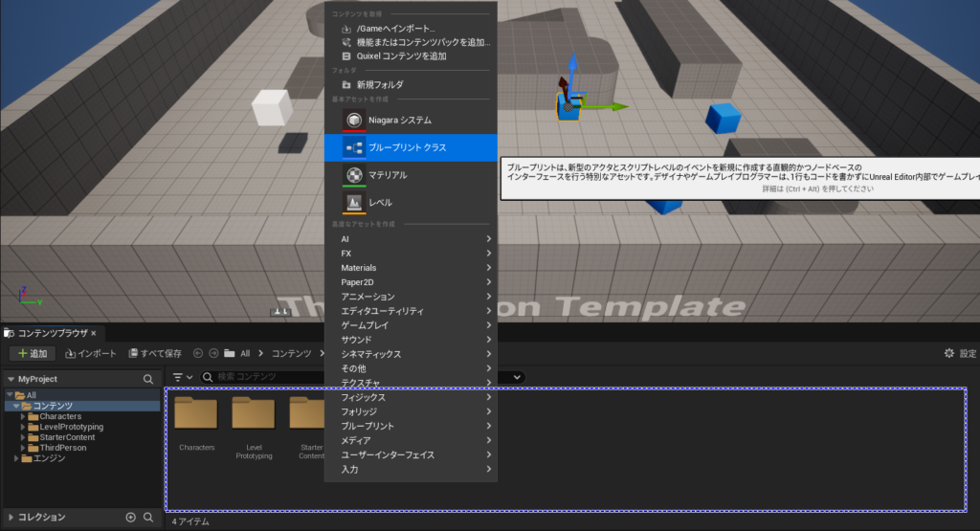
Task: Expand the エディタユーティリティ submenu
Action: click(x=411, y=311)
